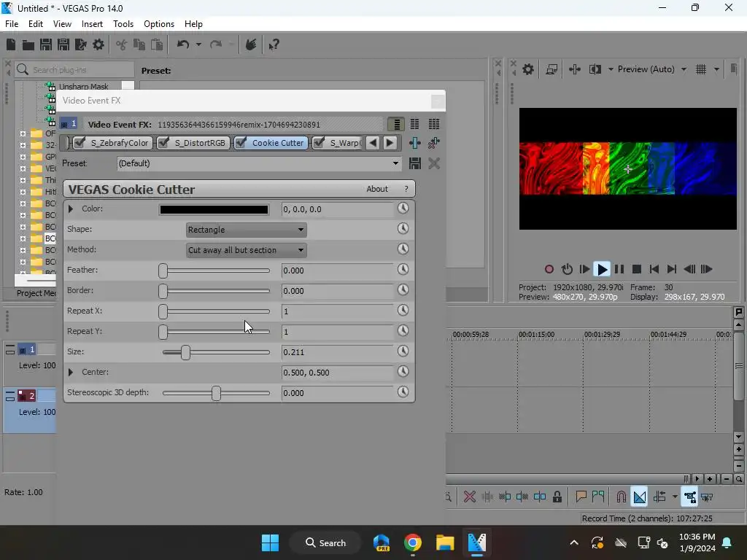Open the Insert menu
Image resolution: width=747 pixels, height=560 pixels.
point(92,24)
